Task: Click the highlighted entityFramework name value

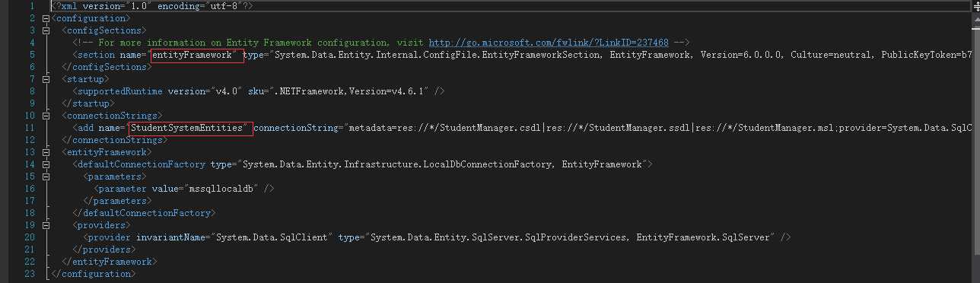Action: [197, 55]
